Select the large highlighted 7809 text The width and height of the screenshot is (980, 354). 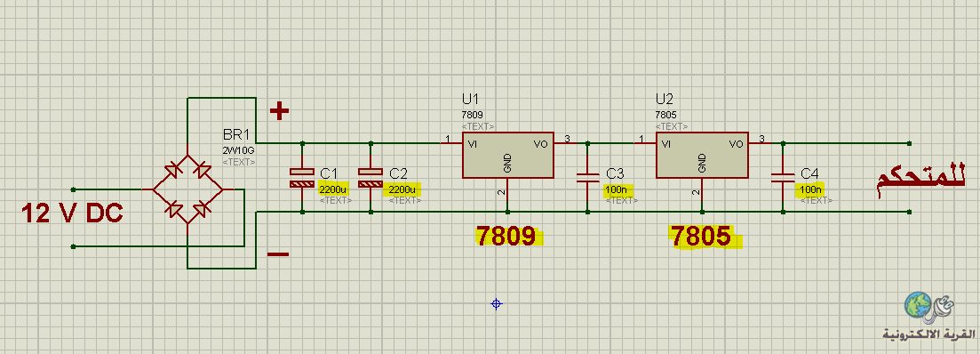point(506,237)
